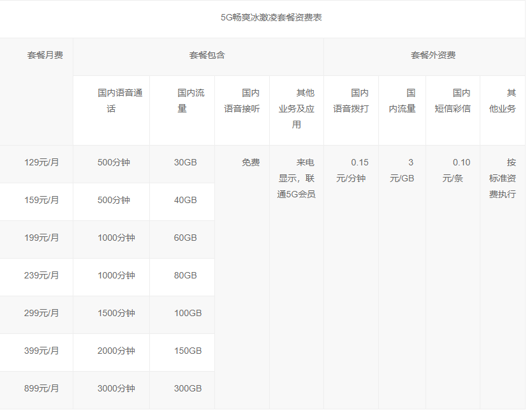The image size is (532, 410).
Task: Click the 2000分钟 voice minutes cell
Action: tap(116, 351)
